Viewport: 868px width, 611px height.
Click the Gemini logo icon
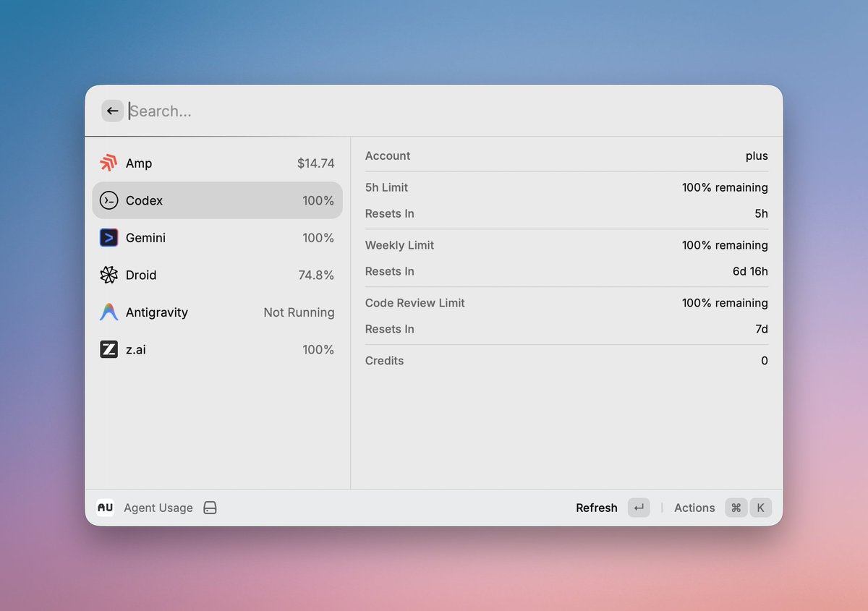click(109, 238)
